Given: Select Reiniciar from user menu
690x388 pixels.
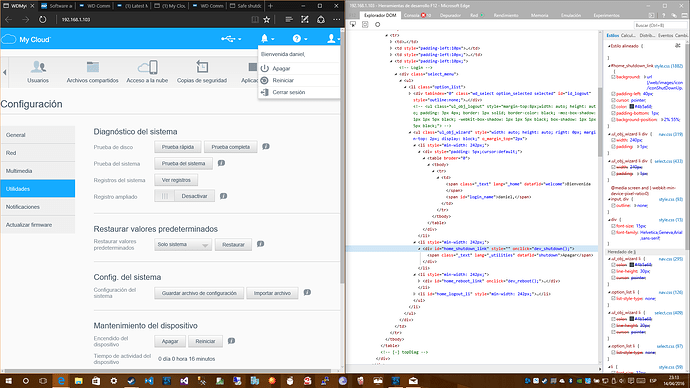Looking at the screenshot, I should pos(299,81).
